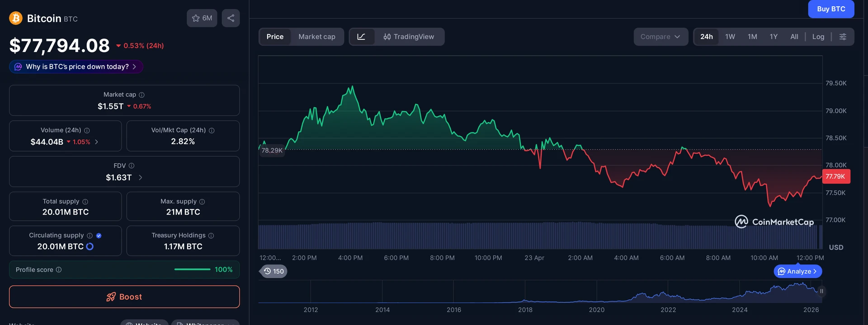Click the 77.79K current price tag
Image resolution: width=868 pixels, height=325 pixels.
(835, 177)
